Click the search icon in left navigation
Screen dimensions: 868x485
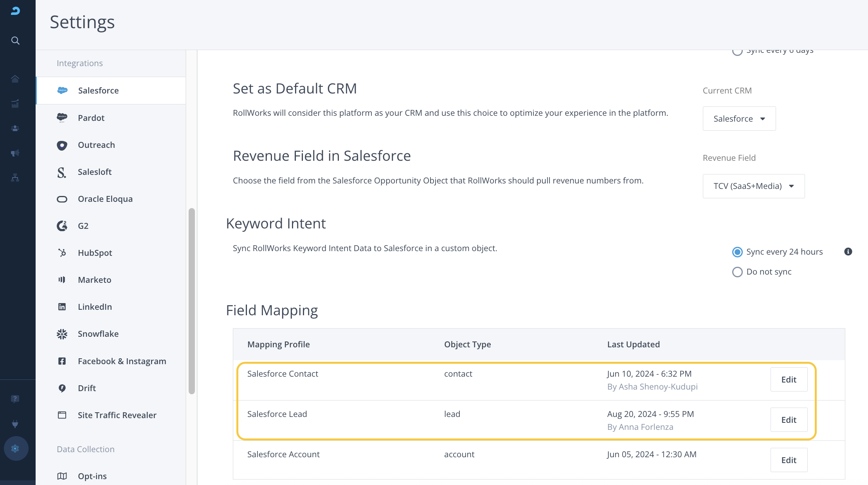coord(15,41)
